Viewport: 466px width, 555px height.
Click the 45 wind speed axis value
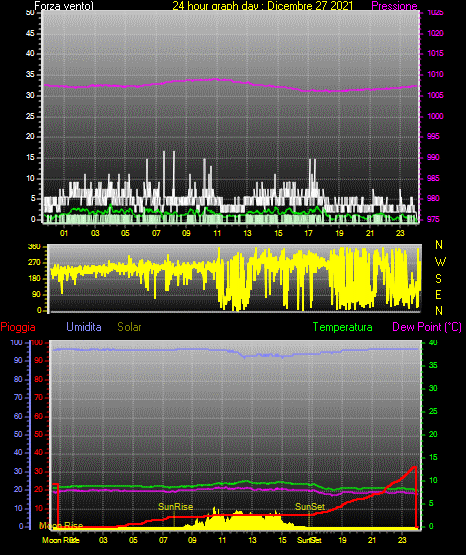[30, 33]
